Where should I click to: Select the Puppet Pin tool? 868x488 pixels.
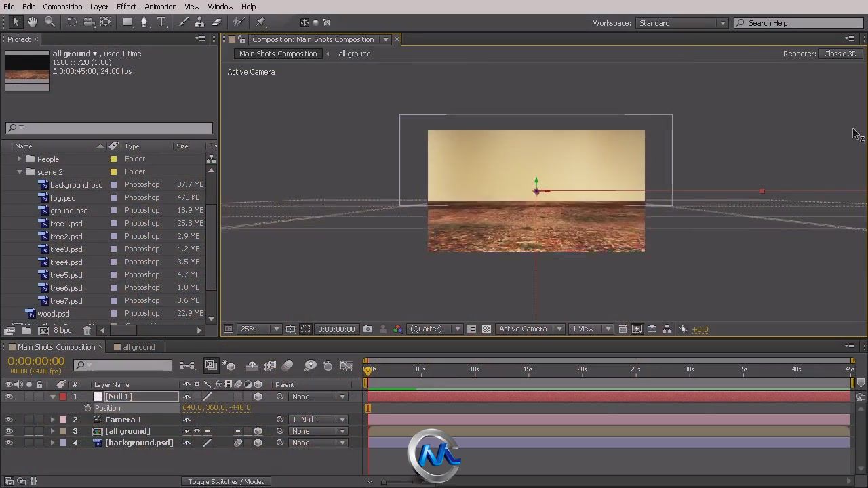tap(261, 22)
